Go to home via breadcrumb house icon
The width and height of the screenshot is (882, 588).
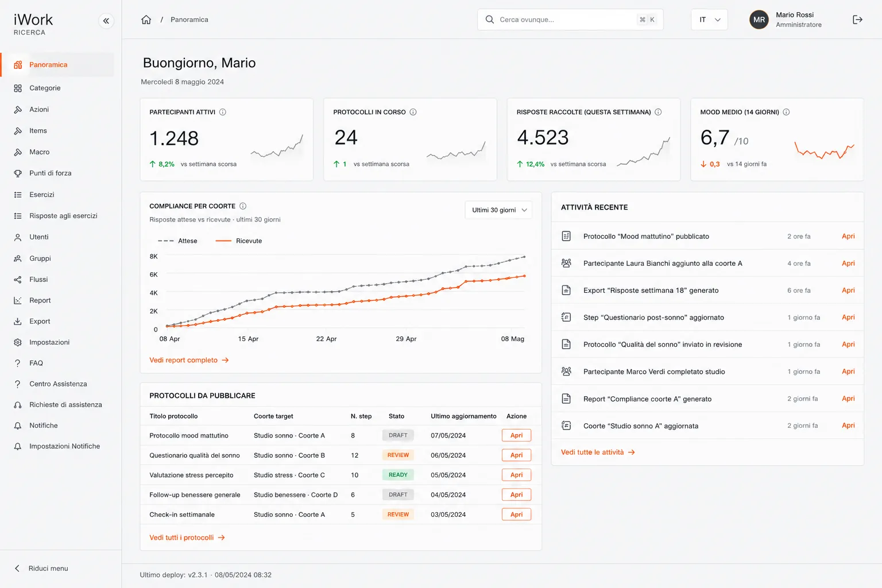[x=146, y=20]
